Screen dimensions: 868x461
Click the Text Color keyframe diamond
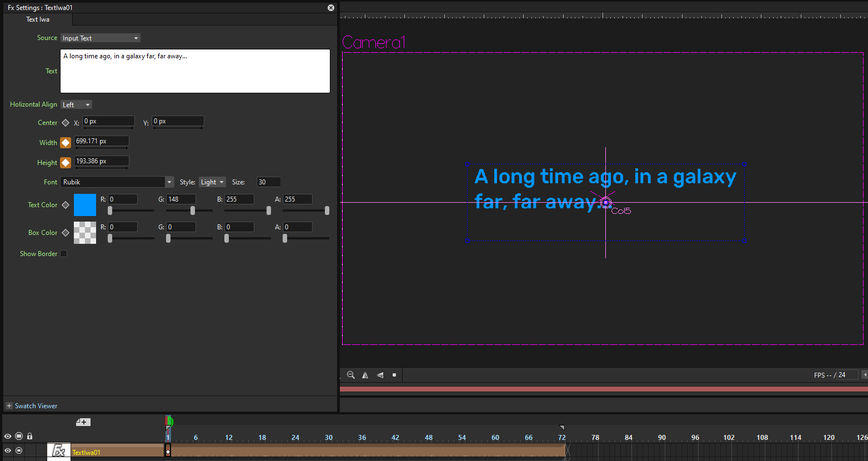(x=66, y=205)
